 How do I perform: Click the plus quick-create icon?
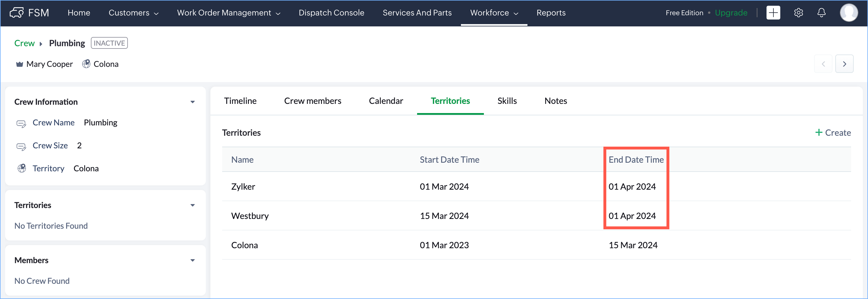773,13
